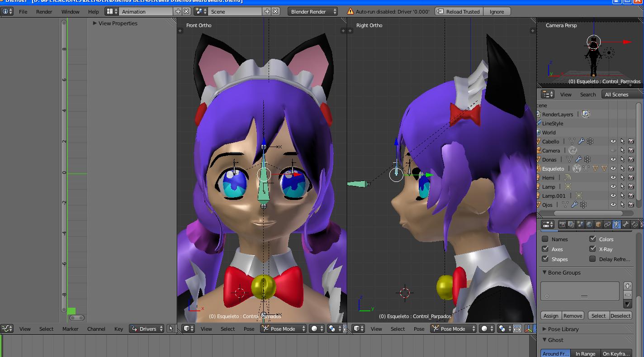This screenshot has width=644, height=357.
Task: Click the Reload Trusted button
Action: click(459, 11)
